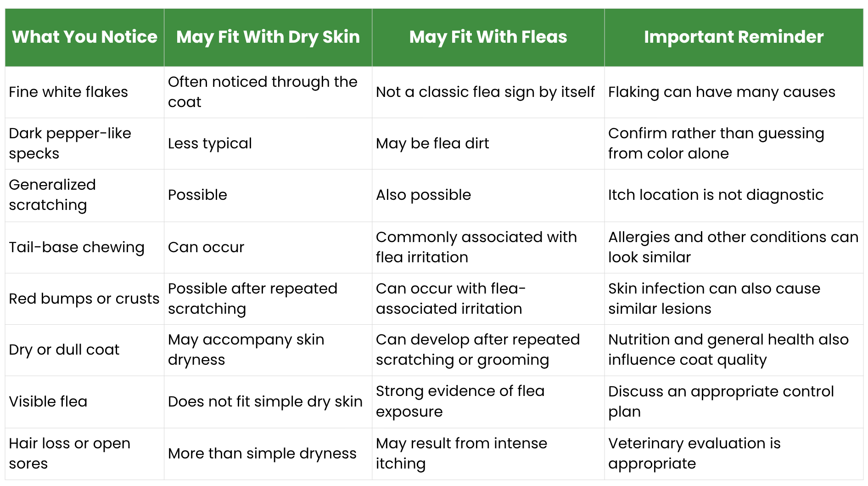
Task: Select the 'Red bumps or crusts' cell
Action: (84, 299)
